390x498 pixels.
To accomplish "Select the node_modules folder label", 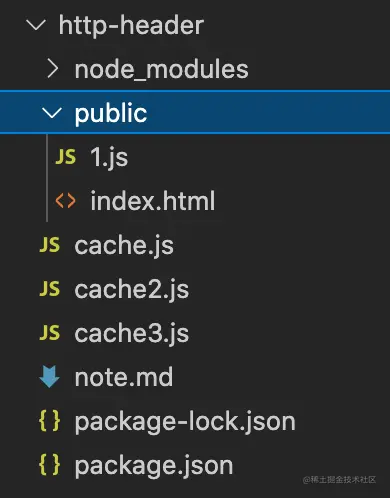I will (162, 70).
